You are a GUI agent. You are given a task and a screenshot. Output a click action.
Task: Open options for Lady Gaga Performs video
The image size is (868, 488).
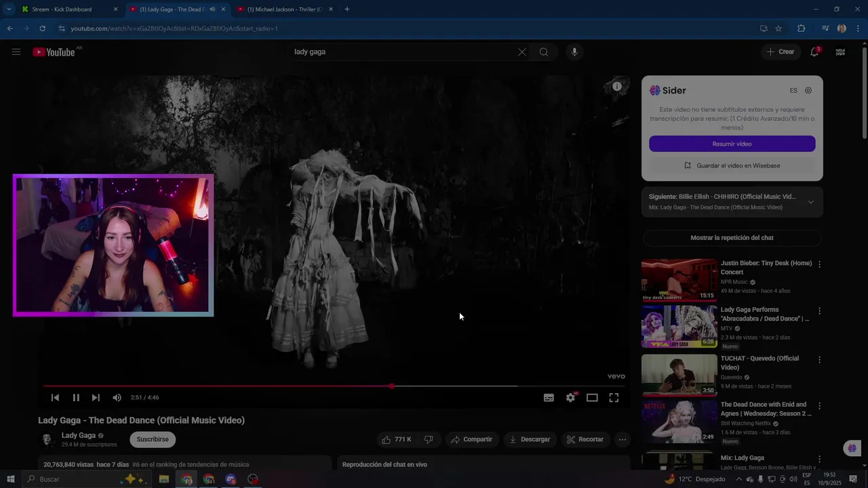(x=819, y=311)
